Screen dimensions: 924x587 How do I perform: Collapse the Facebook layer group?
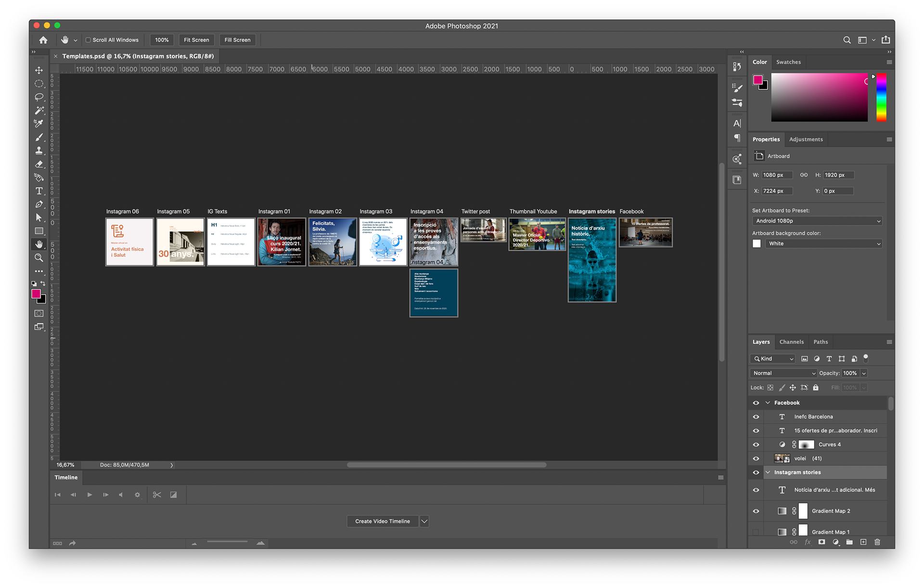point(768,403)
